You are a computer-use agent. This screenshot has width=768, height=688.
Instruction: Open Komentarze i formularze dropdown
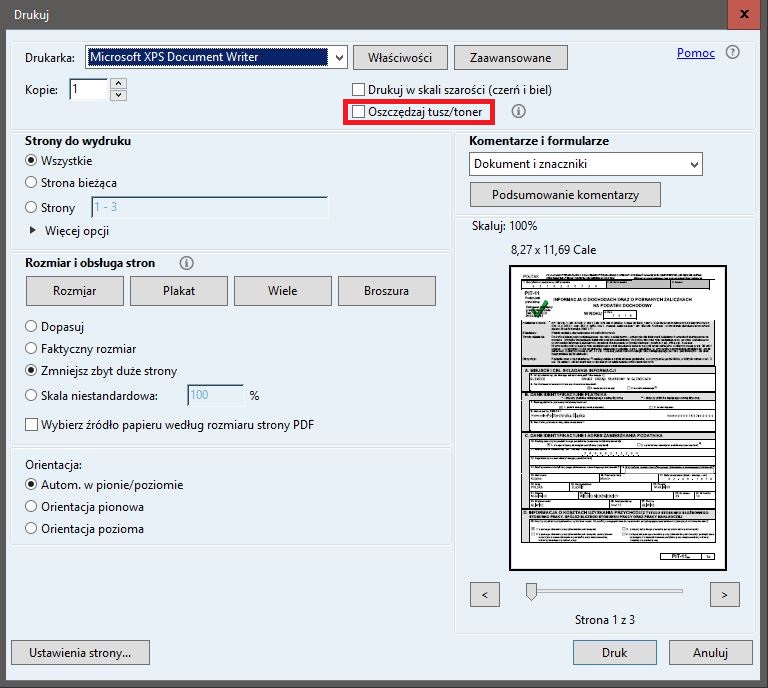coord(693,164)
